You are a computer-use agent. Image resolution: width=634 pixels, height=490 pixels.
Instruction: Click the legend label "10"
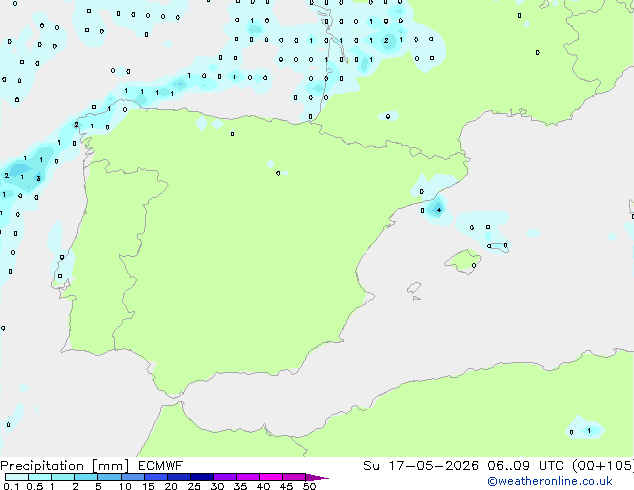pyautogui.click(x=125, y=486)
